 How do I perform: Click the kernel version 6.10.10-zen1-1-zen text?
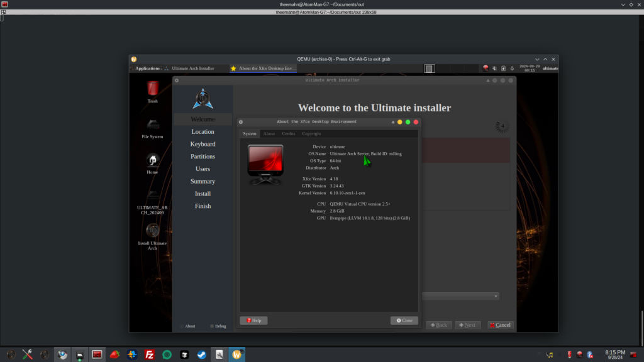click(x=347, y=193)
